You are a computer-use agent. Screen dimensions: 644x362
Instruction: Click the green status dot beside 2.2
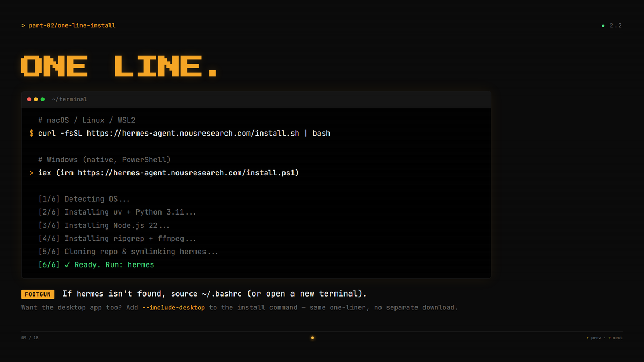[603, 25]
